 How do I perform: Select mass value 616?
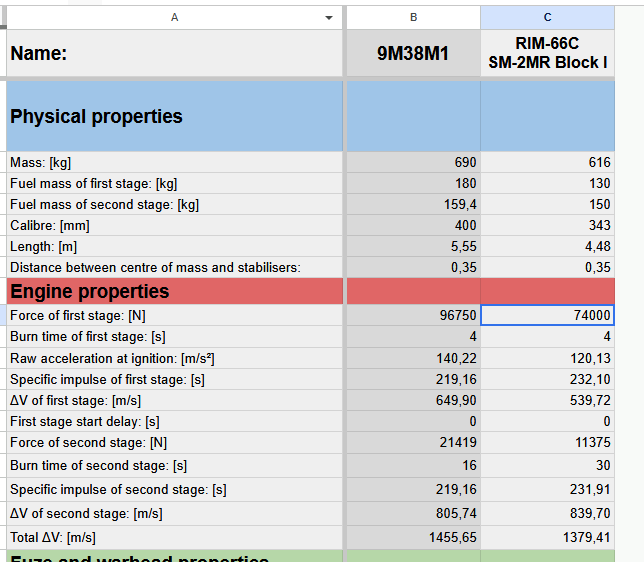coord(547,162)
